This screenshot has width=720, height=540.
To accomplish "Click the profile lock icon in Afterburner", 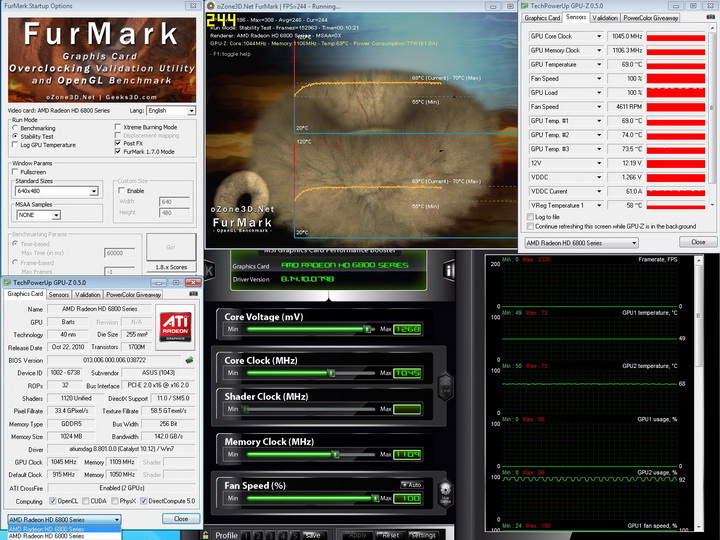I will (x=206, y=535).
